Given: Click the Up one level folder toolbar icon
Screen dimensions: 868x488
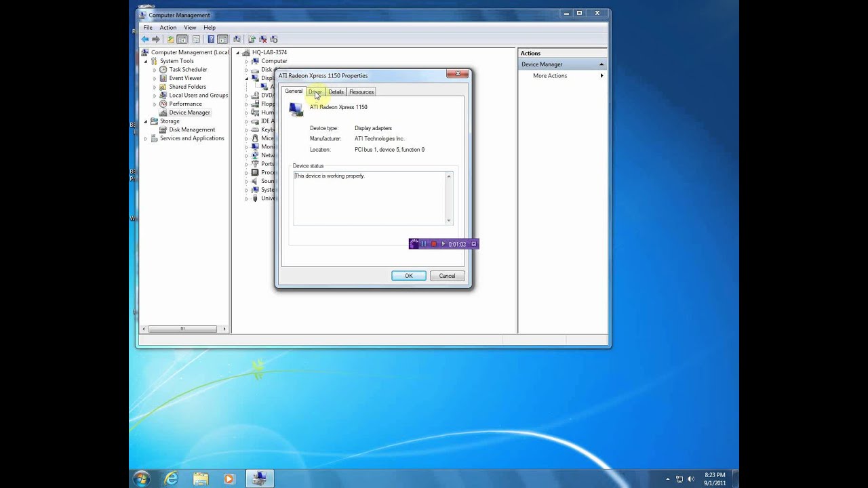Looking at the screenshot, I should click(171, 39).
